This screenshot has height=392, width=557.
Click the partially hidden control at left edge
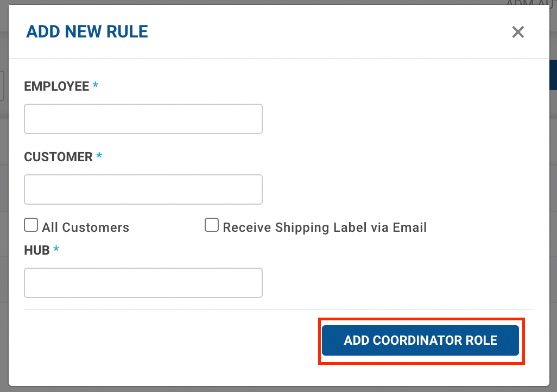[2, 86]
